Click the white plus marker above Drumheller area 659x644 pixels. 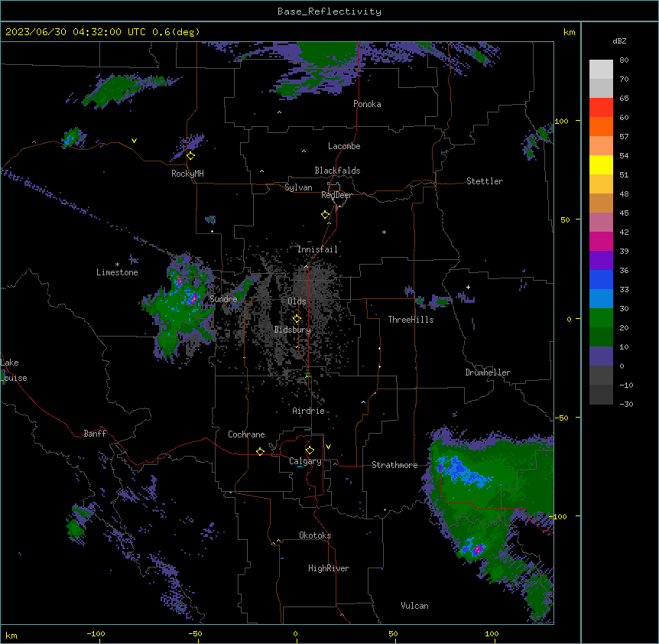click(468, 287)
